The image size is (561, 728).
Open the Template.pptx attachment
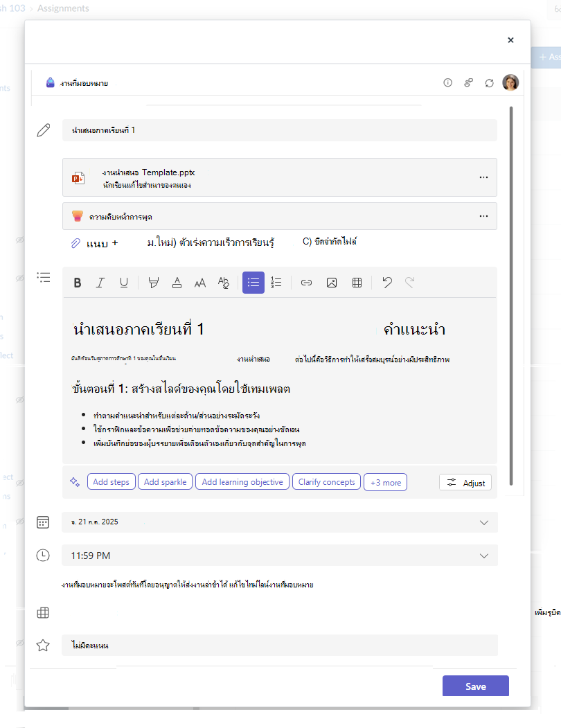pyautogui.click(x=280, y=177)
